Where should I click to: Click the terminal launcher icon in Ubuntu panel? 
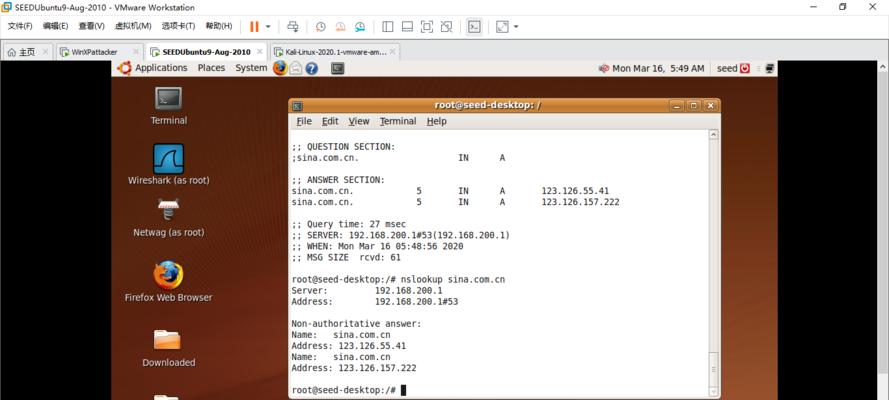point(337,69)
